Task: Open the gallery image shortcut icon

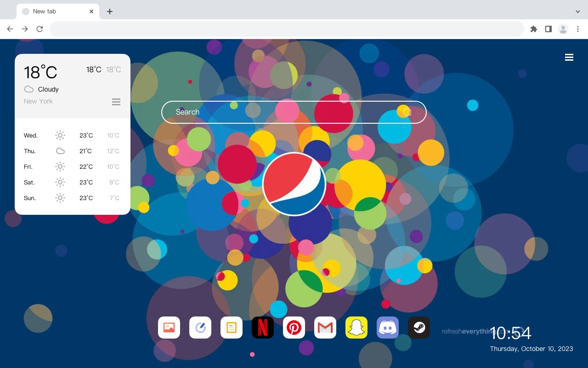Action: [169, 328]
